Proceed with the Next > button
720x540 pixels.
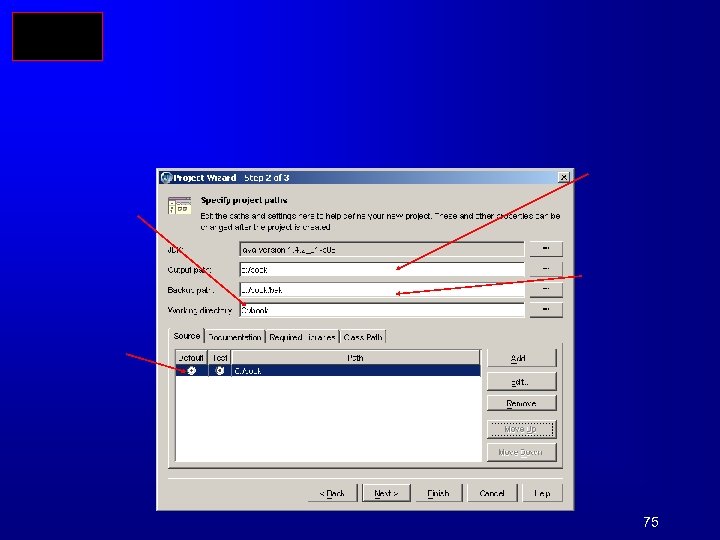point(386,493)
